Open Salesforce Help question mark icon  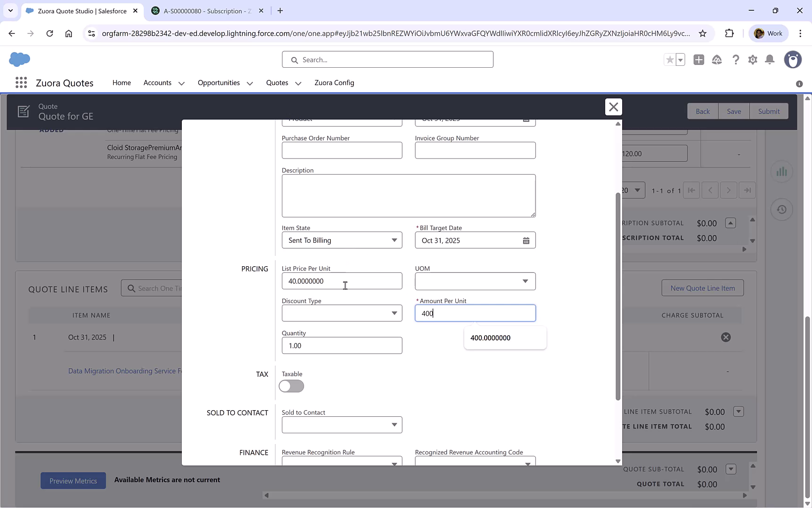736,60
